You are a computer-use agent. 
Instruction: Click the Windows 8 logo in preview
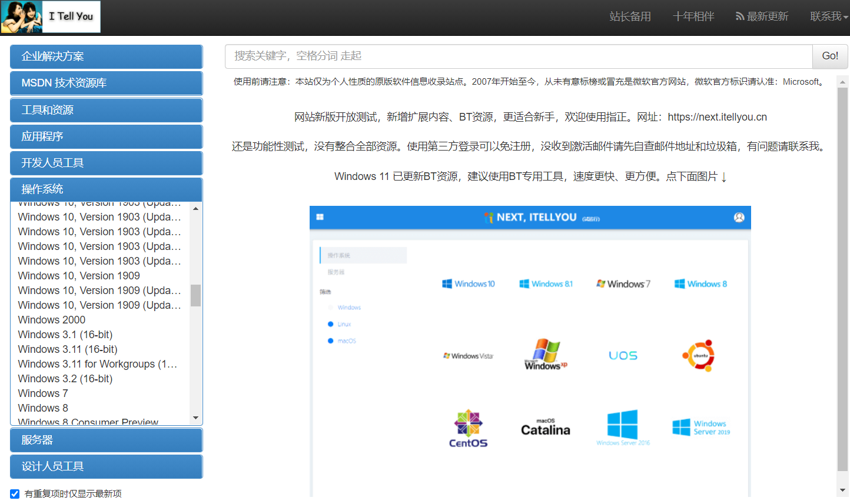(x=700, y=284)
